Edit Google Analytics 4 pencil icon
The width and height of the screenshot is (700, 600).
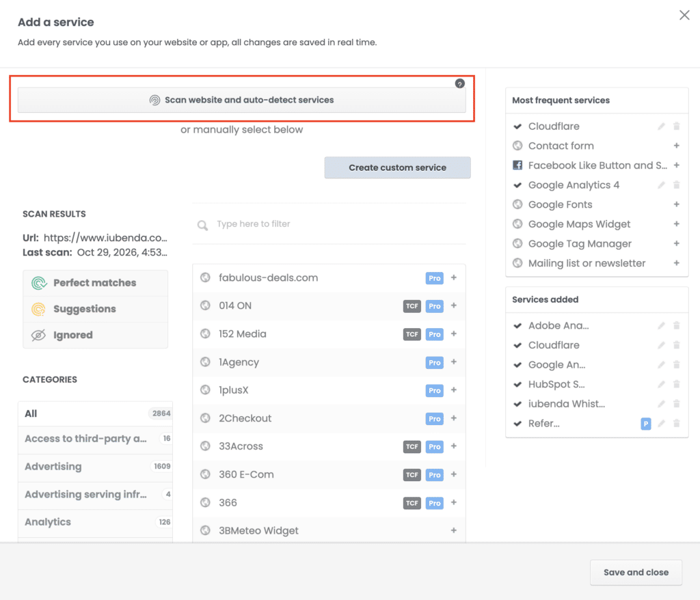661,185
